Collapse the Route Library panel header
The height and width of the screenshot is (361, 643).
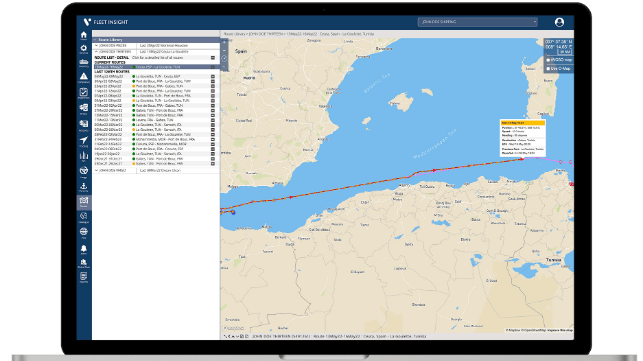(156, 40)
